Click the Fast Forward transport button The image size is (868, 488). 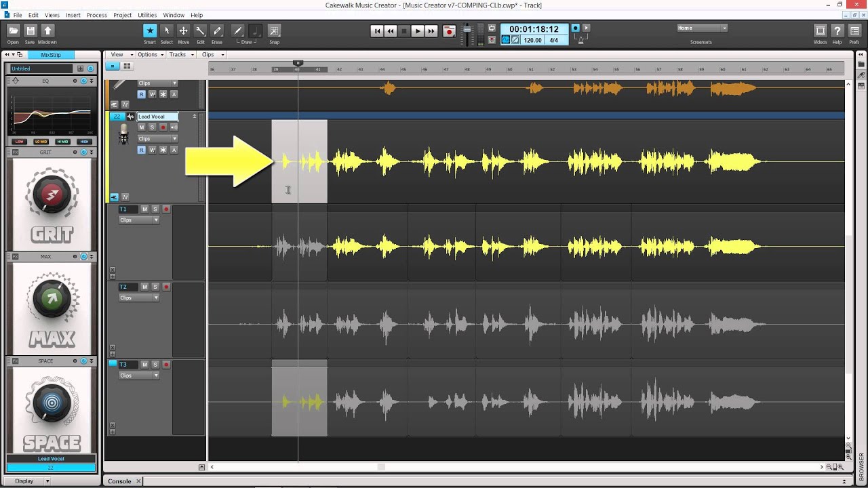coord(431,31)
